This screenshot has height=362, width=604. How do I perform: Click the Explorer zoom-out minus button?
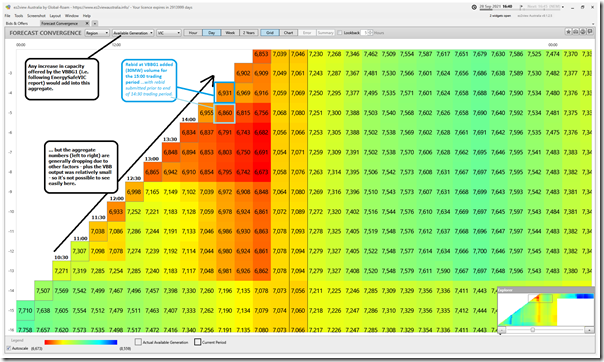tap(502, 330)
